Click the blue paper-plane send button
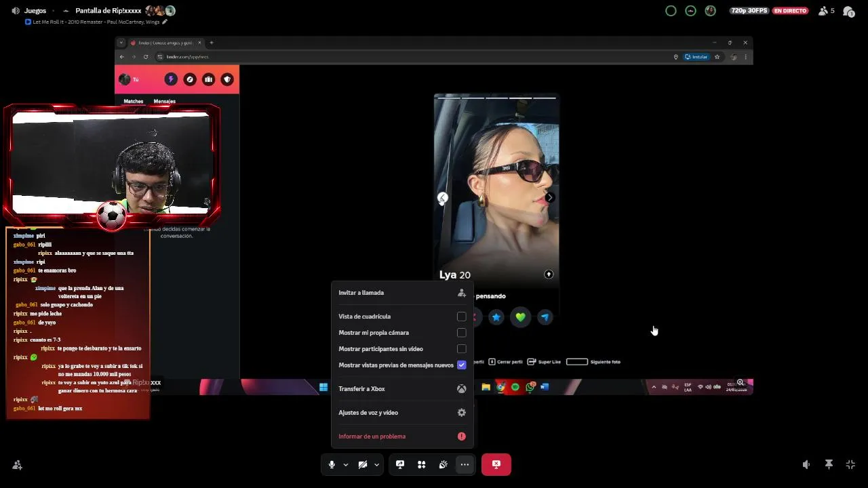 pos(545,317)
